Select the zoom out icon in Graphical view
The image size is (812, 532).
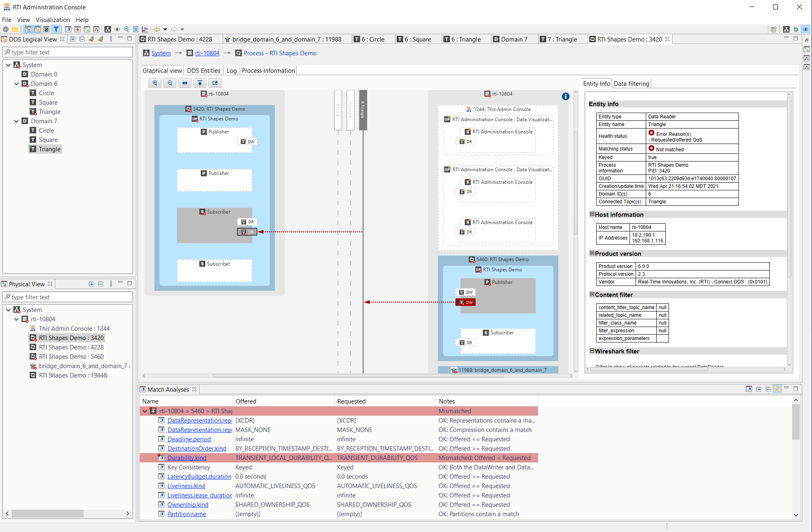tap(170, 83)
